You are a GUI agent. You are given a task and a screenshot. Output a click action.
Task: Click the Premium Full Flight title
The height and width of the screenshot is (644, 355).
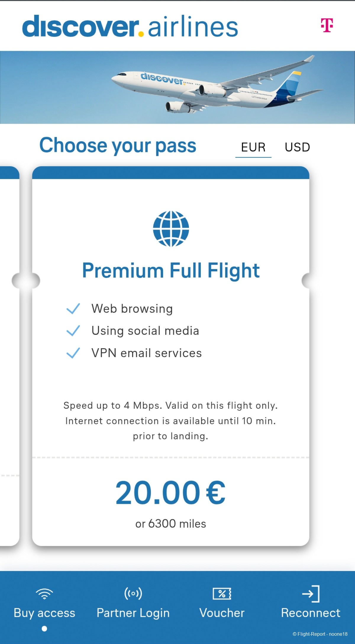(x=171, y=270)
